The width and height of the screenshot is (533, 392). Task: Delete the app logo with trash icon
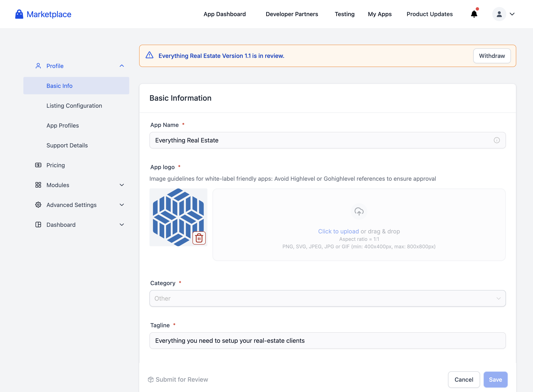click(199, 238)
